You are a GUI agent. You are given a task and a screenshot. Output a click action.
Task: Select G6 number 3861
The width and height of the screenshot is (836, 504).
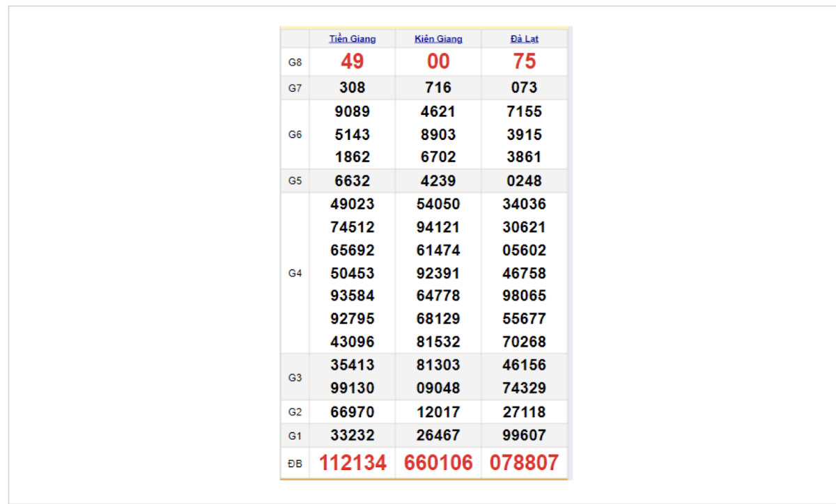click(x=524, y=157)
